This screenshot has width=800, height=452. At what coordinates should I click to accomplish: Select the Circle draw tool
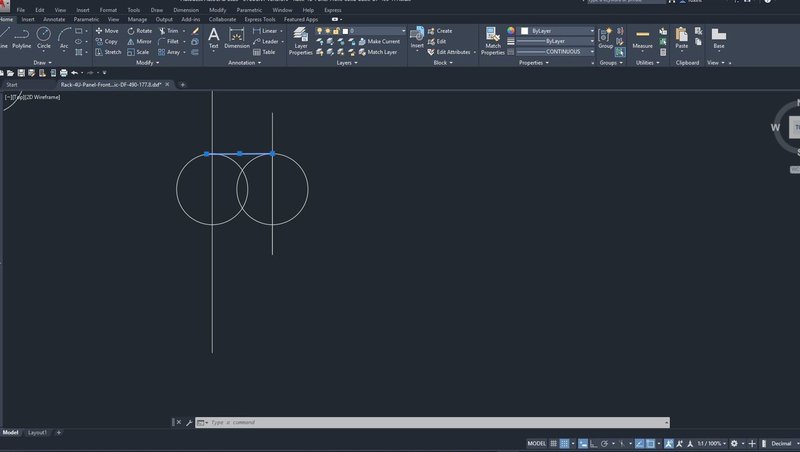click(x=44, y=39)
